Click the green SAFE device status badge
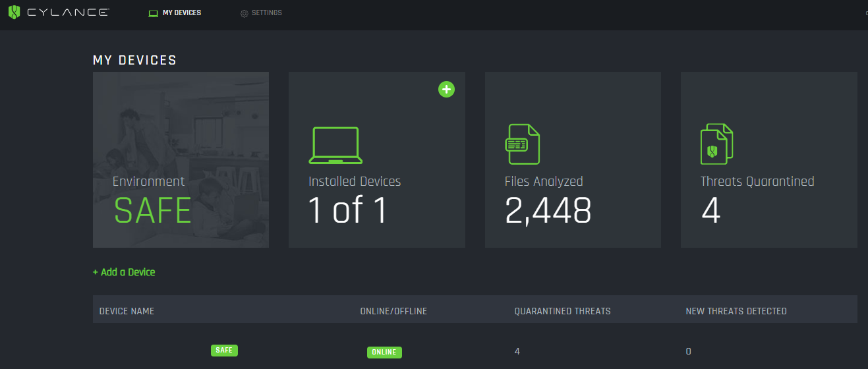Screen dimensions: 868x369 tap(224, 351)
